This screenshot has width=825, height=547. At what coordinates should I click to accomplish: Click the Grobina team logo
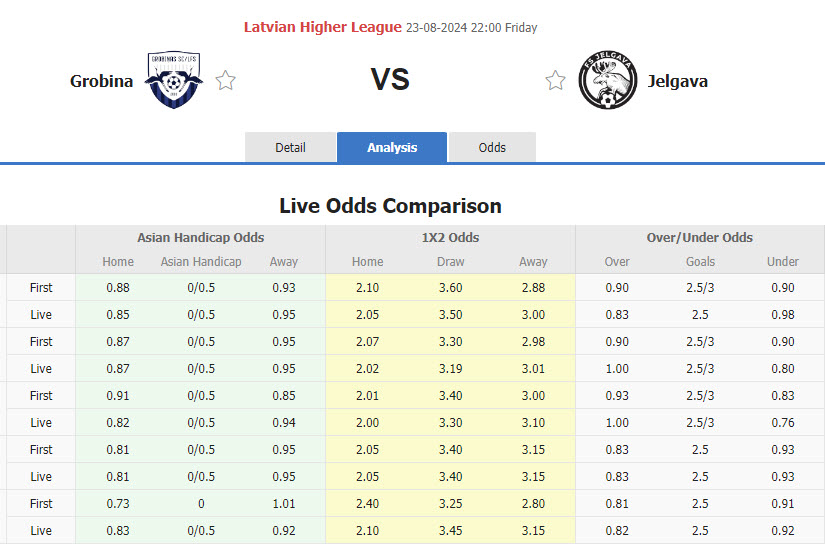point(174,80)
